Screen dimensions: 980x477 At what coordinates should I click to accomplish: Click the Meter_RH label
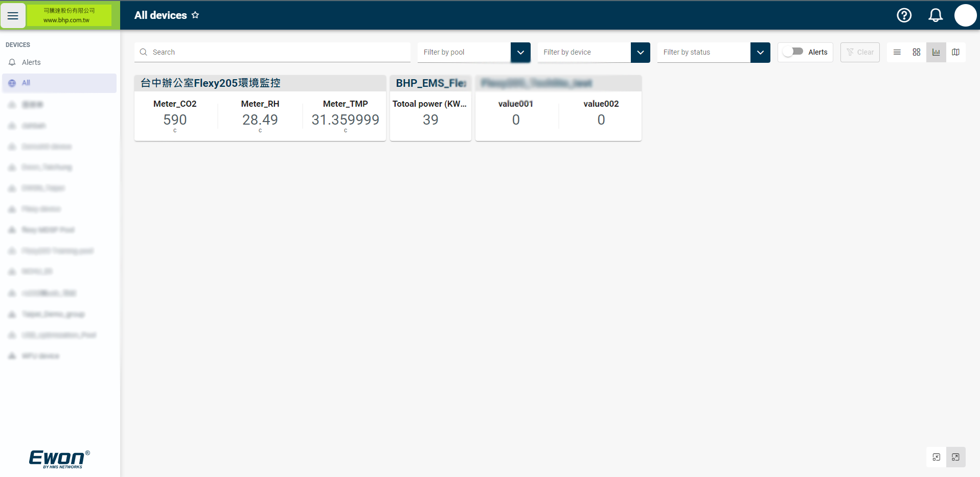click(x=260, y=104)
